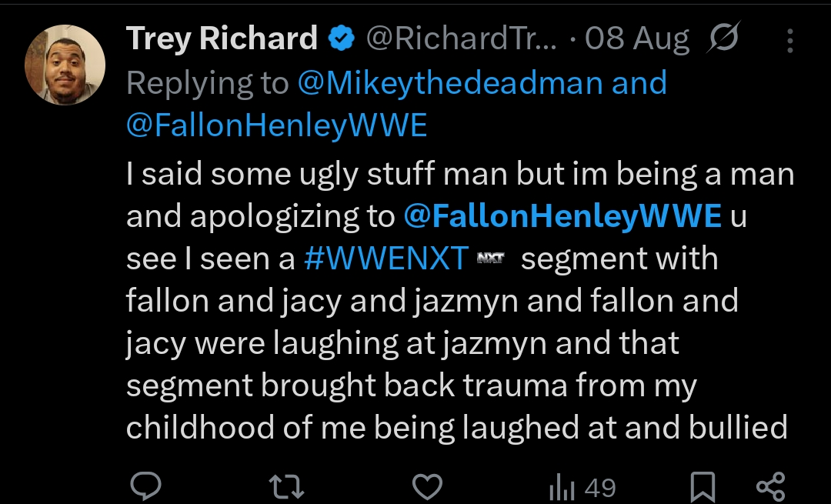Open the @RichardTr... handle link
The width and height of the screenshot is (831, 504).
point(460,38)
